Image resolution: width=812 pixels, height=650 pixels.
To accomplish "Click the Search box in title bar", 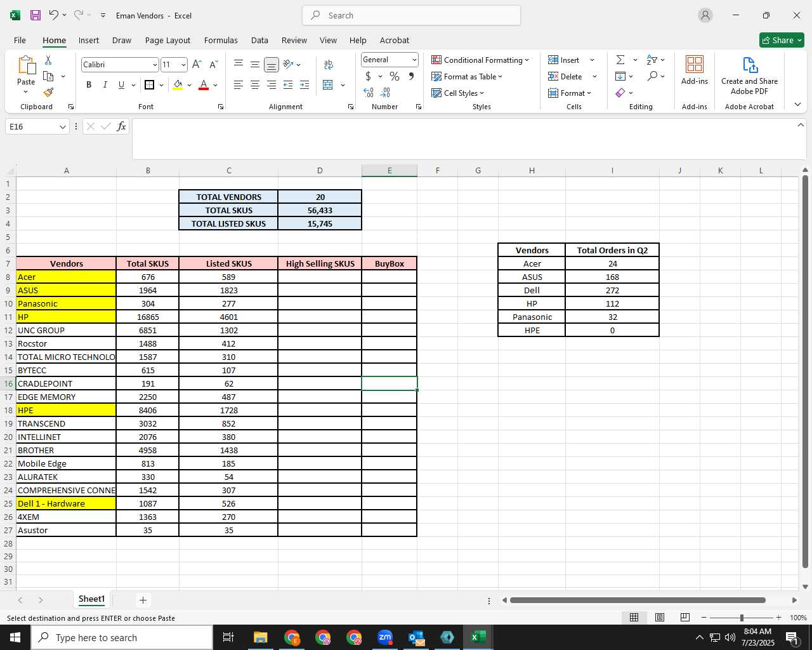I will coord(412,15).
